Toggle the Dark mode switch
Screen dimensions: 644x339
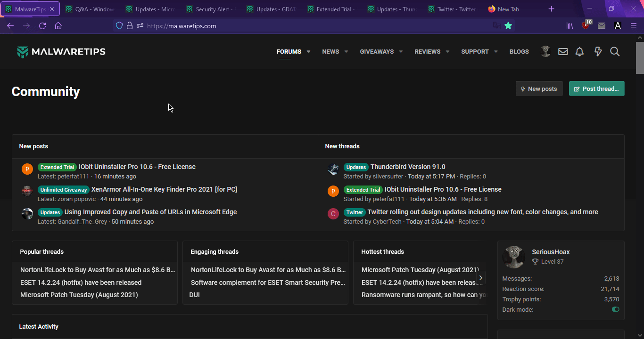click(615, 309)
